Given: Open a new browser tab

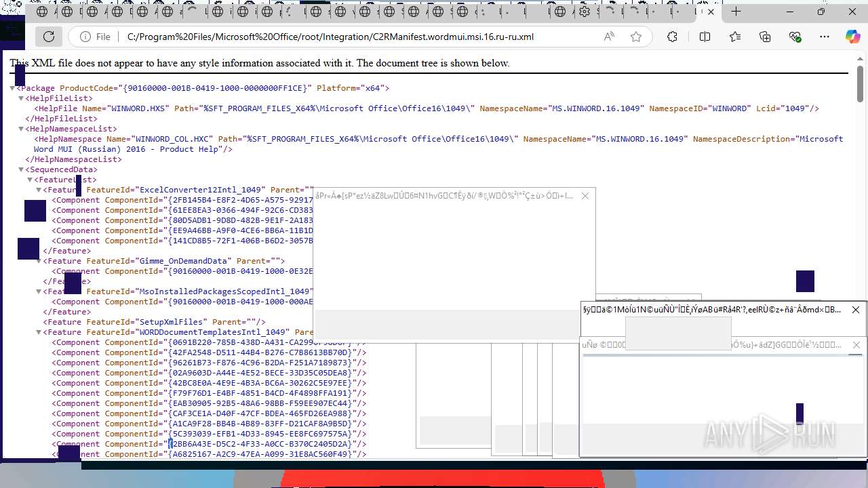Looking at the screenshot, I should click(736, 12).
